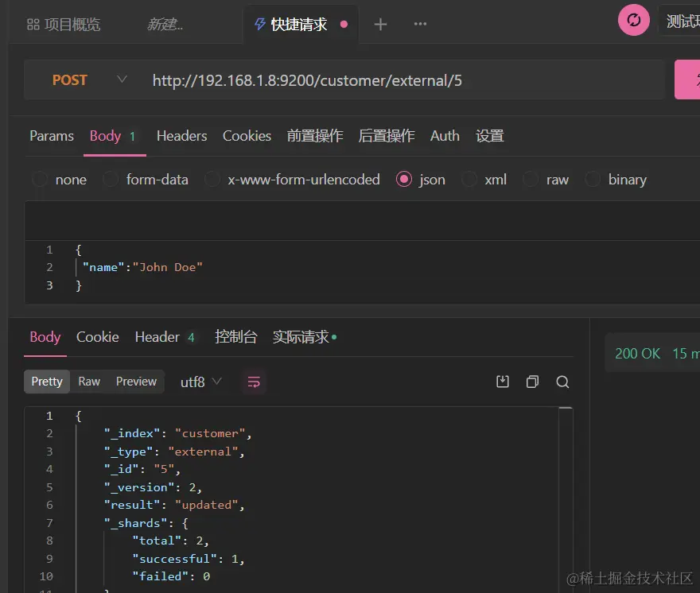Open the request Params tab

tap(52, 136)
